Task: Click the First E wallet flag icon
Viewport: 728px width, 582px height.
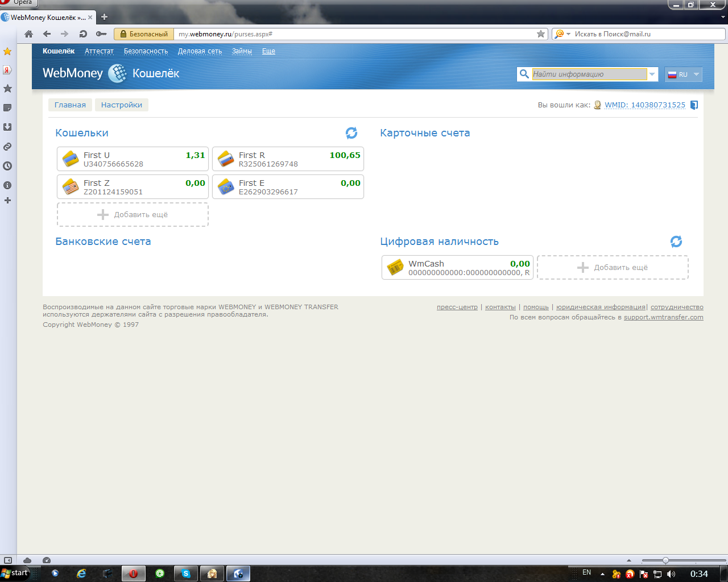Action: [x=226, y=186]
